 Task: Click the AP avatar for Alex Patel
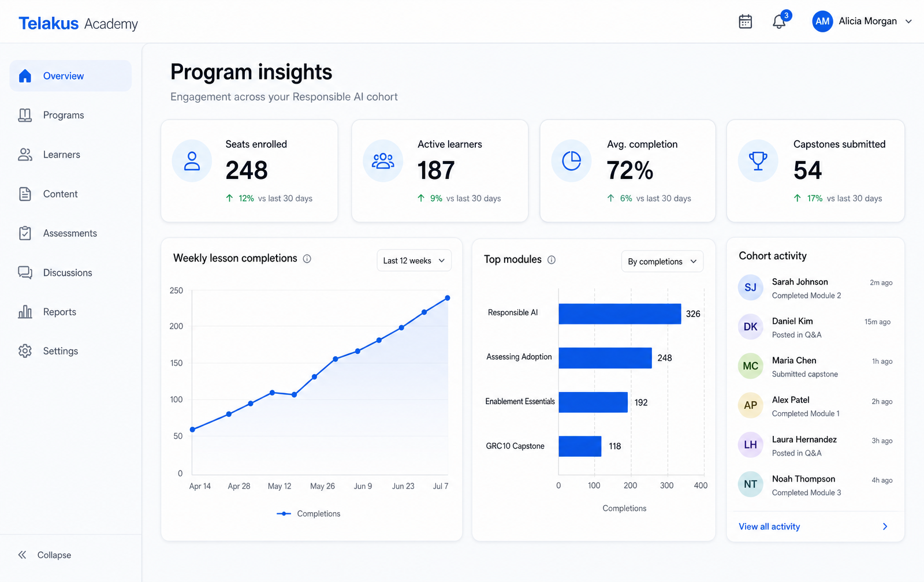pyautogui.click(x=750, y=405)
